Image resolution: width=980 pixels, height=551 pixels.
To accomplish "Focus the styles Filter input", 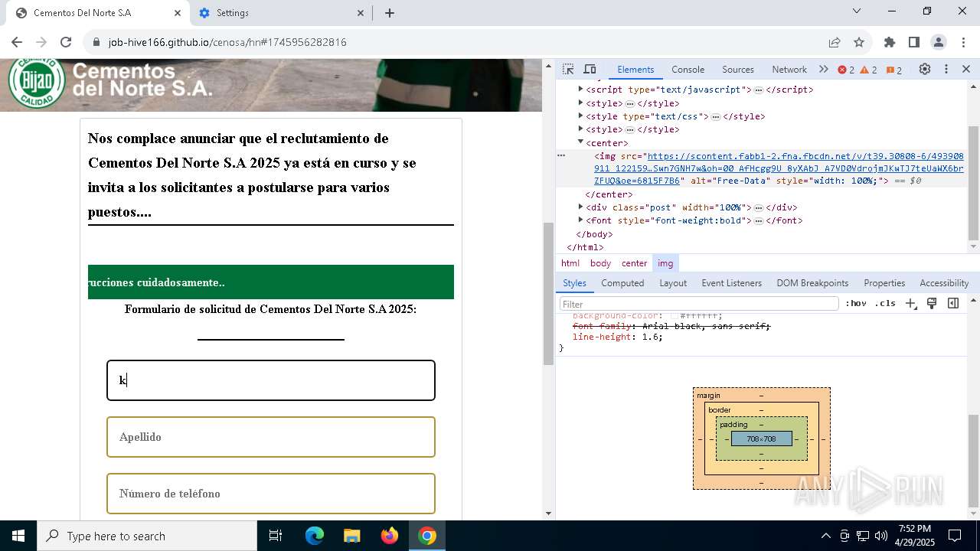I will (x=699, y=304).
